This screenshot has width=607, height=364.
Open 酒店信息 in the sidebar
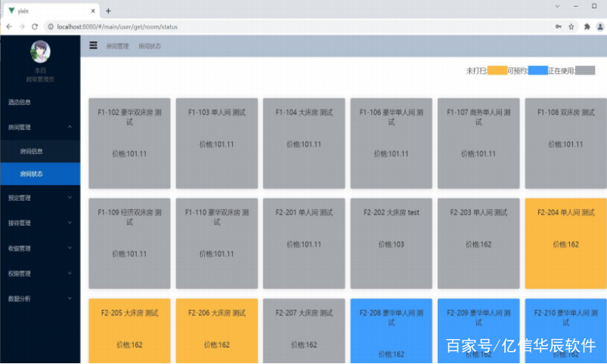[x=20, y=102]
